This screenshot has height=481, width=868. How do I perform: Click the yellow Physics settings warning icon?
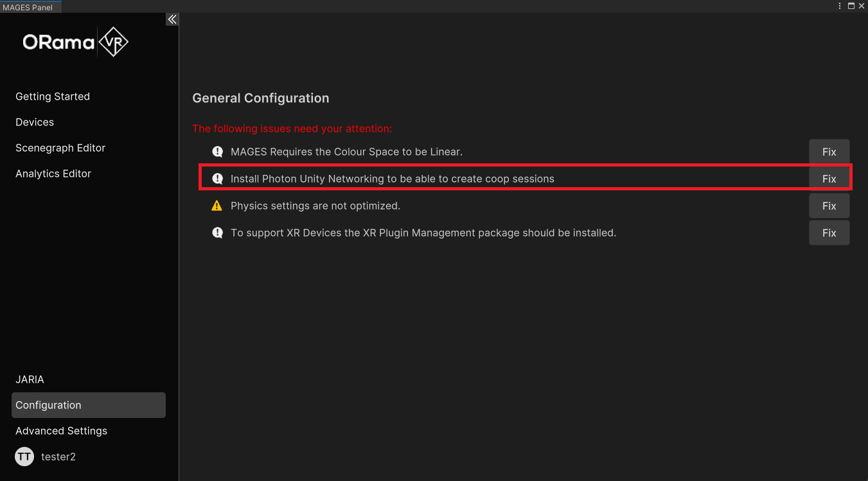[217, 206]
